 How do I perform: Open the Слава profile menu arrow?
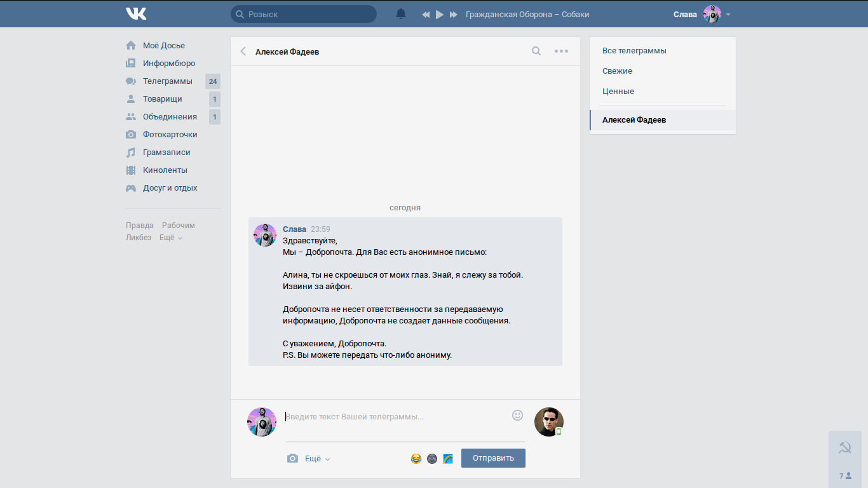728,15
